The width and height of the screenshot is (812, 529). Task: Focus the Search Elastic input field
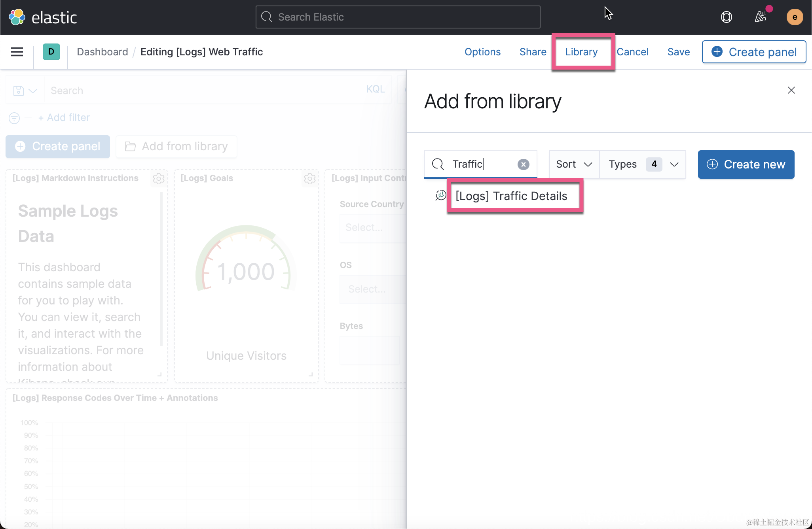[x=398, y=17]
